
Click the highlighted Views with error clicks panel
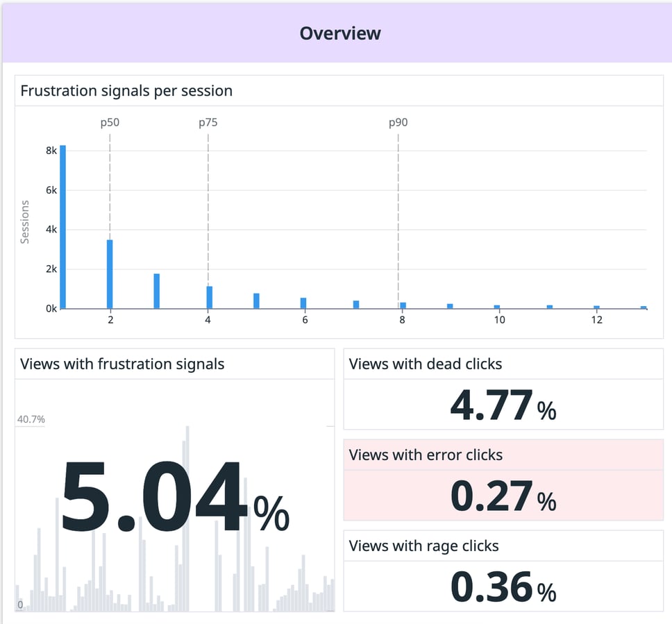click(502, 478)
